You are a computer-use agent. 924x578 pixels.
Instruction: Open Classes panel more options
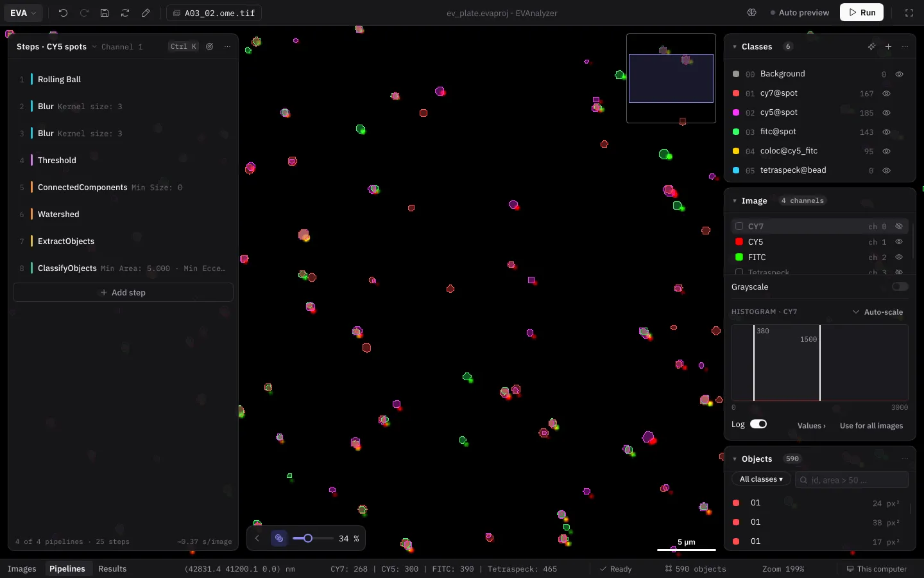point(905,47)
